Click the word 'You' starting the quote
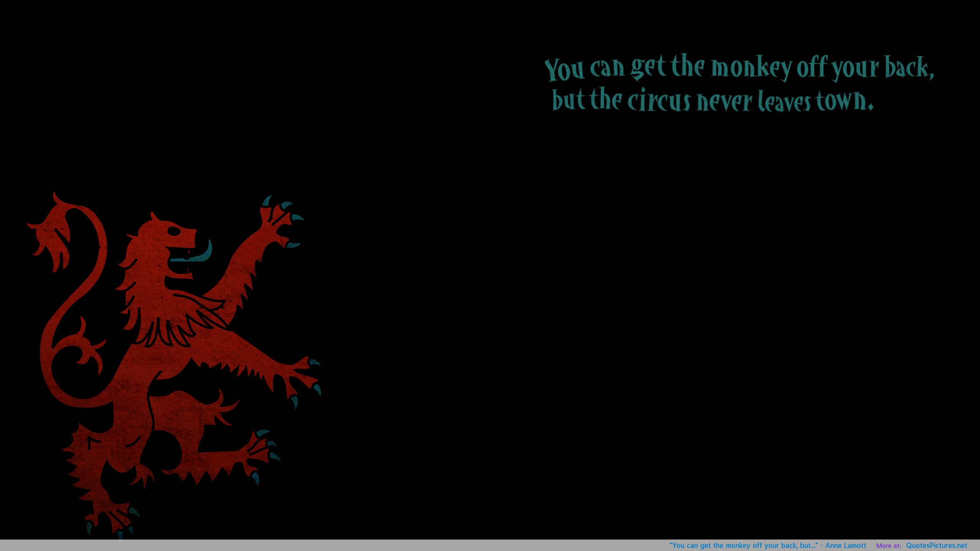 [564, 70]
